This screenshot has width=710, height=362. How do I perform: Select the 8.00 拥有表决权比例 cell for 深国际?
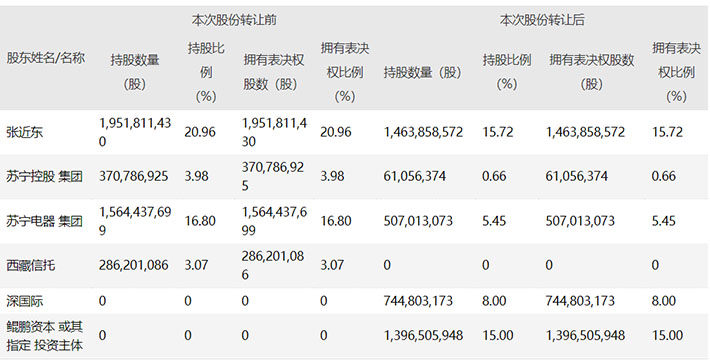664,301
